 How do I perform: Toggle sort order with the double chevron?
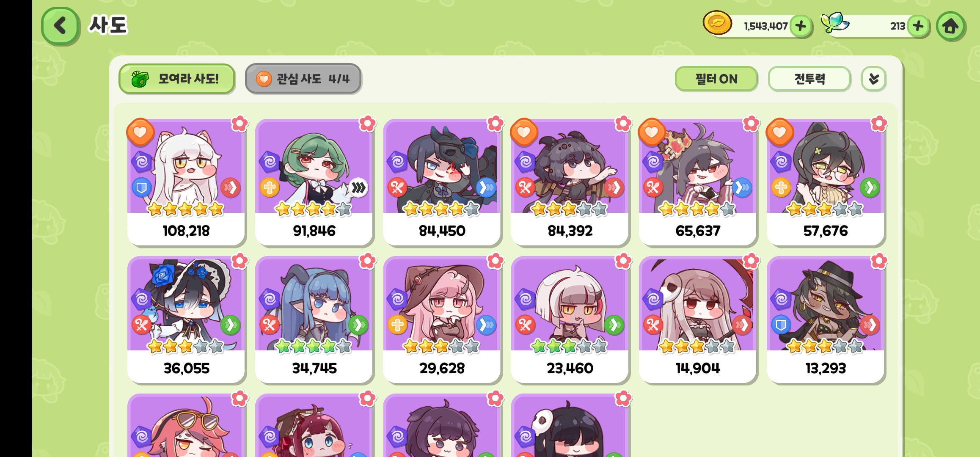click(873, 79)
